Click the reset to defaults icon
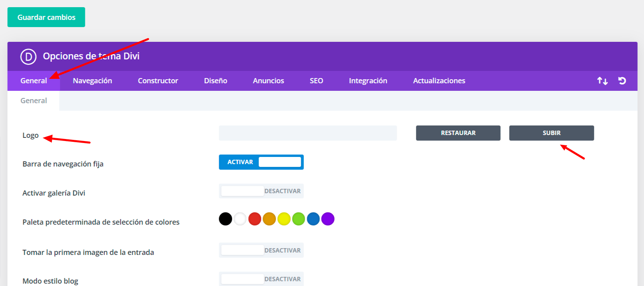This screenshot has height=286, width=644. tap(622, 81)
